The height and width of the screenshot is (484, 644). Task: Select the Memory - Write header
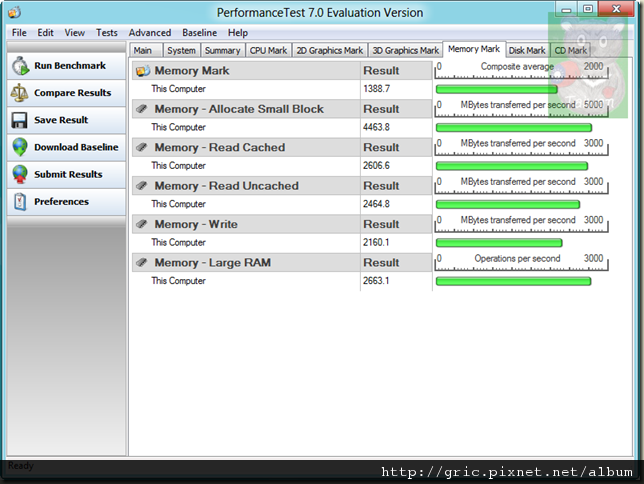point(282,224)
